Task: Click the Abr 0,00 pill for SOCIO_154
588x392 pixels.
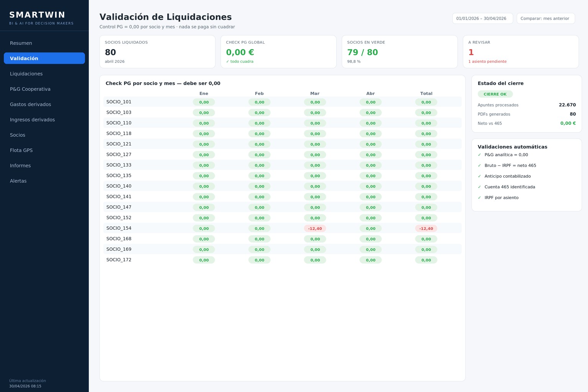Action: click(371, 229)
